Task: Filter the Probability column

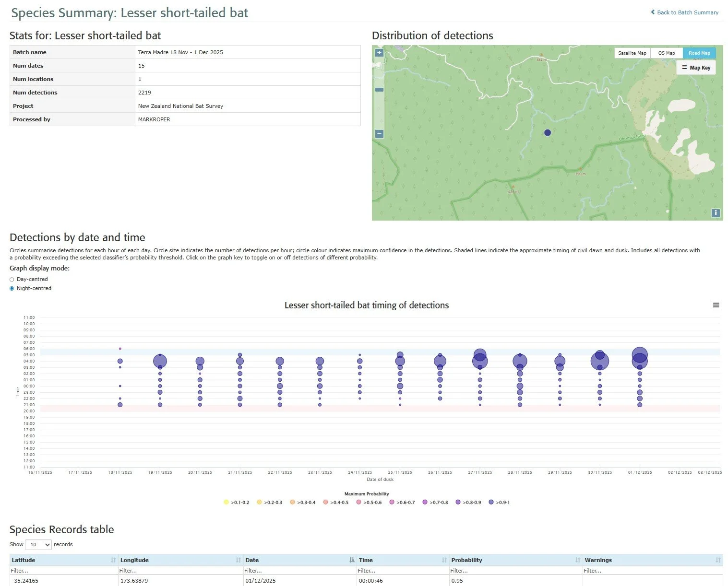Action: (515, 571)
